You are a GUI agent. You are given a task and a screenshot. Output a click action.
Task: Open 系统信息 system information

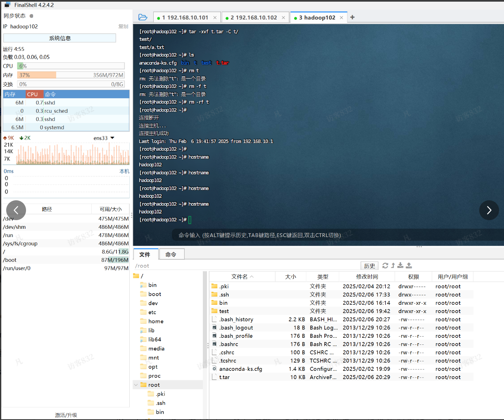[59, 38]
